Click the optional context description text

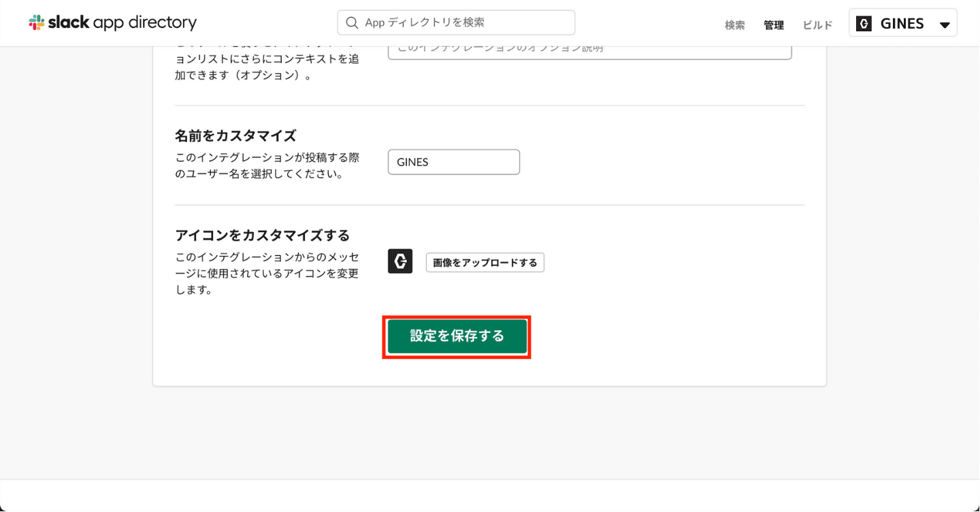(x=267, y=67)
